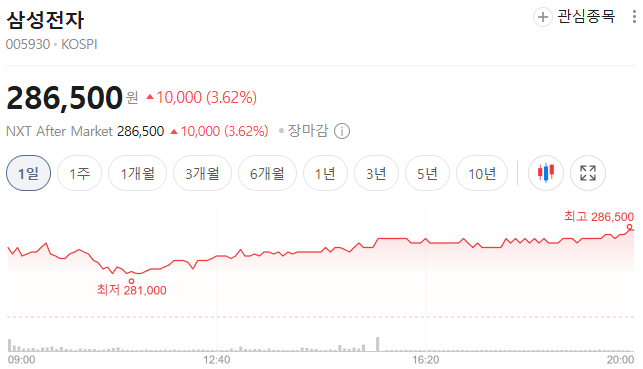Switch to the candlestick chart view
The height and width of the screenshot is (369, 643).
pyautogui.click(x=546, y=173)
